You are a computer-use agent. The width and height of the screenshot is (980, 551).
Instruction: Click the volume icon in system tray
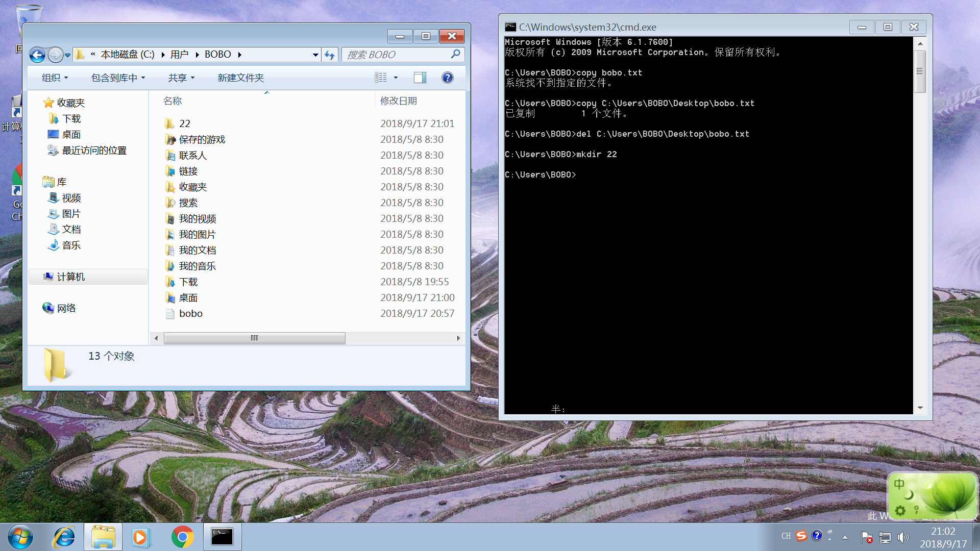[x=903, y=537]
